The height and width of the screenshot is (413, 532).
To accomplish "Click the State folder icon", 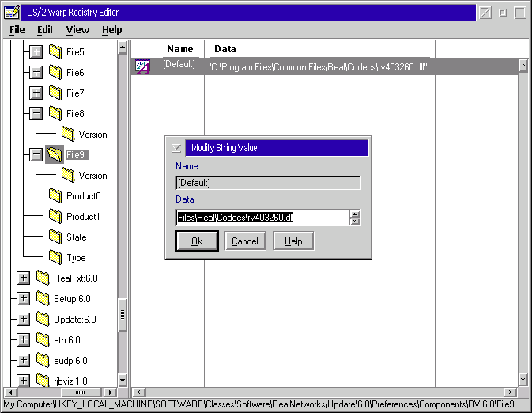I will (55, 237).
